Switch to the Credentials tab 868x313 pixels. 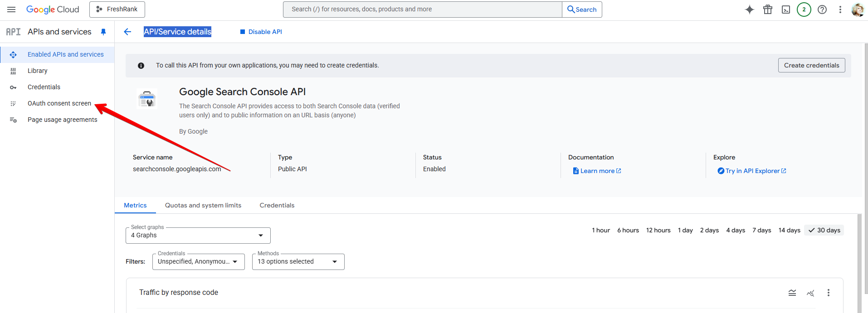click(x=277, y=205)
